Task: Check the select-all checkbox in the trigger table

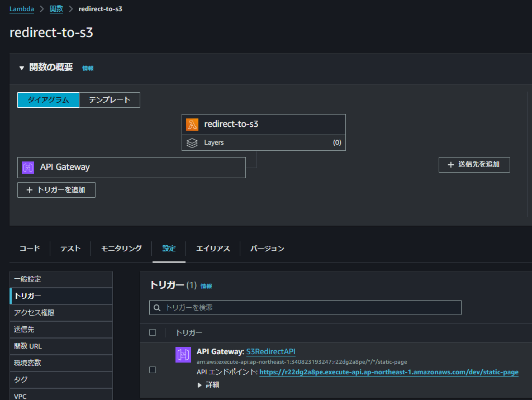Action: 153,332
